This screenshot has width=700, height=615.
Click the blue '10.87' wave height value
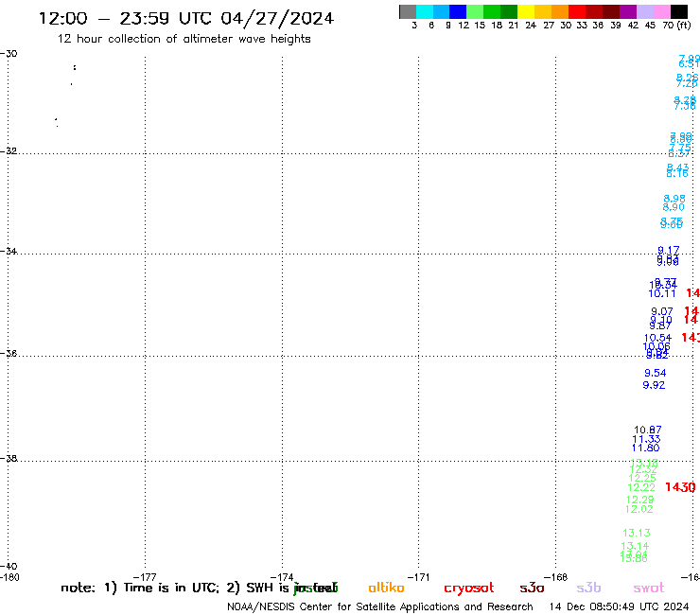pos(648,430)
